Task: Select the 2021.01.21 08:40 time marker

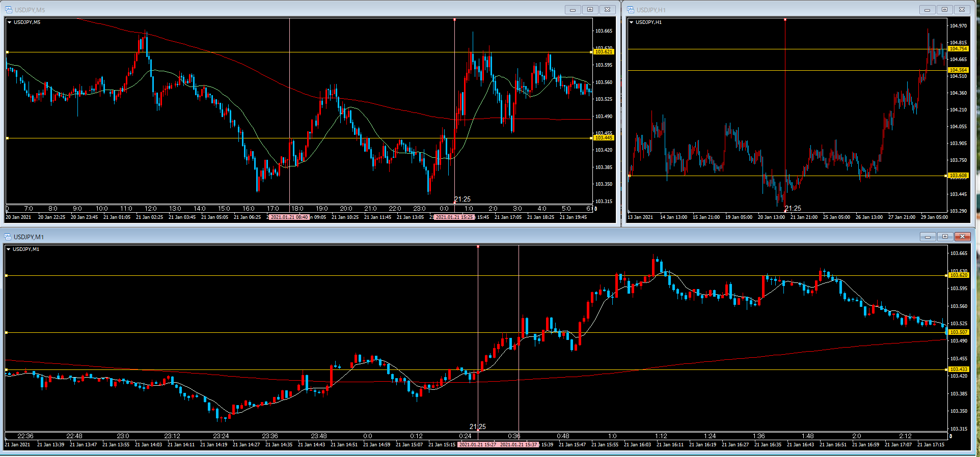Action: point(289,217)
